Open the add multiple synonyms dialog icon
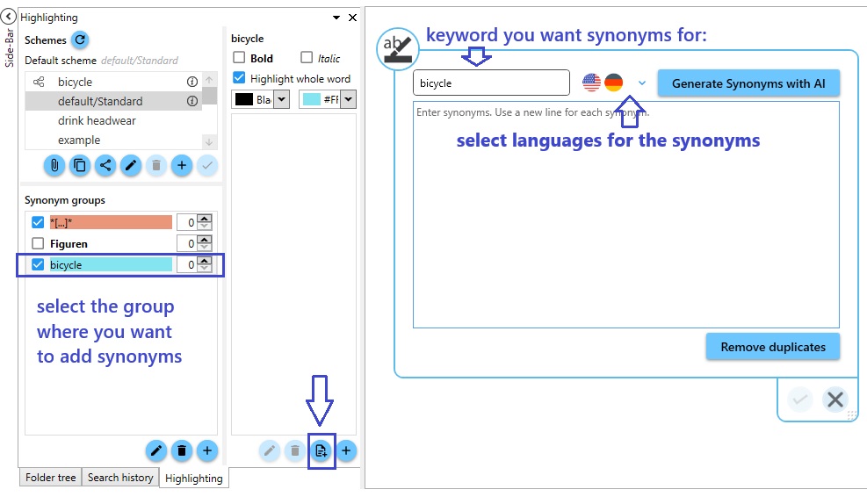Screen dimensions: 867x504 pyautogui.click(x=322, y=450)
